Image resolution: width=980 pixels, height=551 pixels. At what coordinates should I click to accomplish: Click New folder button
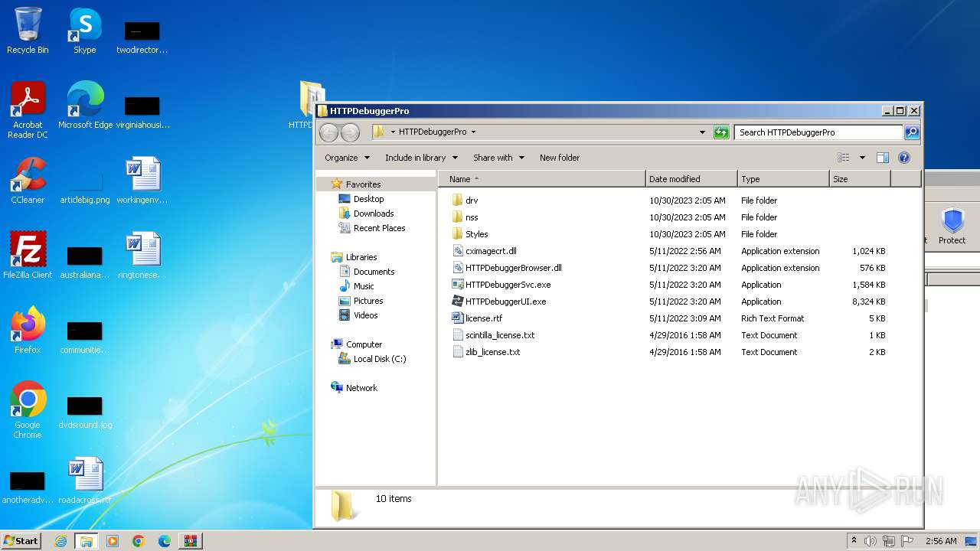pos(560,158)
